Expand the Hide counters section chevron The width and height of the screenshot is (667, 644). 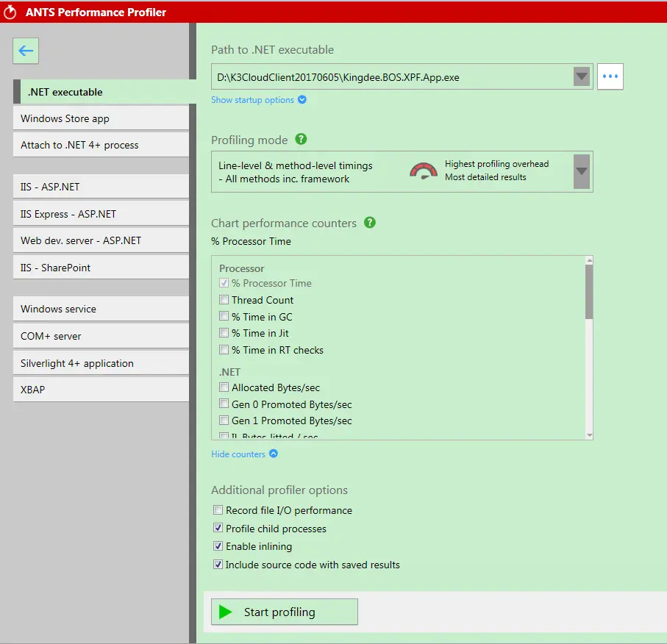272,454
